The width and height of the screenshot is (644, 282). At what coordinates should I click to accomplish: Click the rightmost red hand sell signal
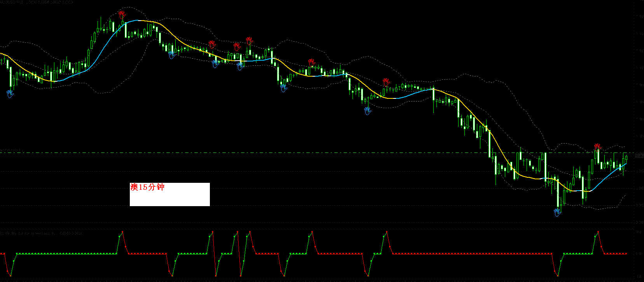(598, 147)
